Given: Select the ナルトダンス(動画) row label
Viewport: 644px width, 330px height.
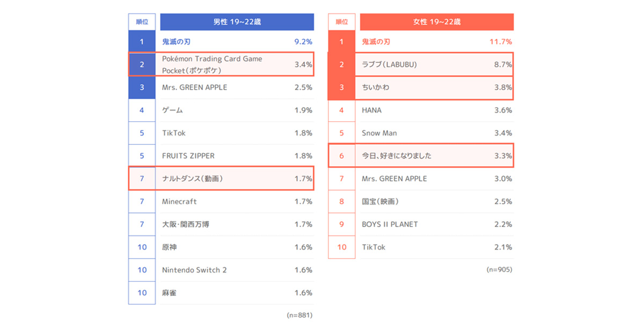Looking at the screenshot, I should click(x=192, y=179).
